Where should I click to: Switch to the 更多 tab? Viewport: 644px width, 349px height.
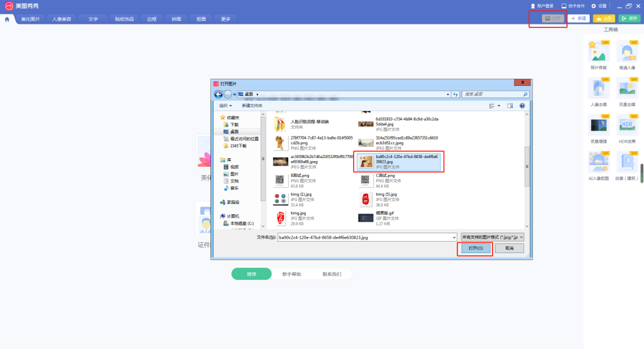coord(226,19)
